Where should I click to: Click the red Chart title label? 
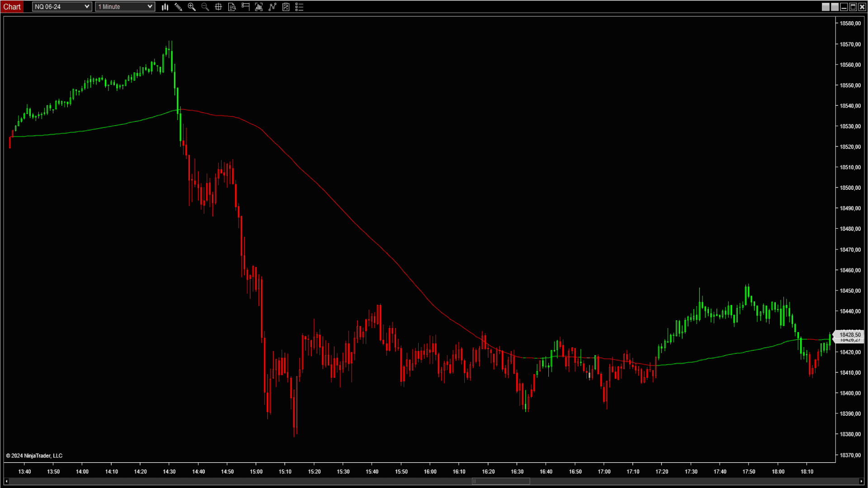(12, 7)
